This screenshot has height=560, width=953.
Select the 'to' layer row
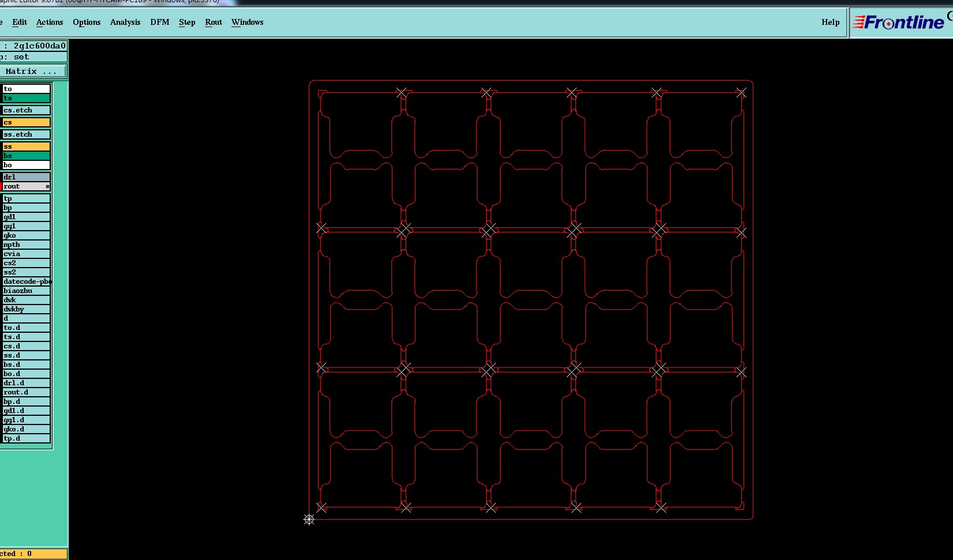[26, 89]
